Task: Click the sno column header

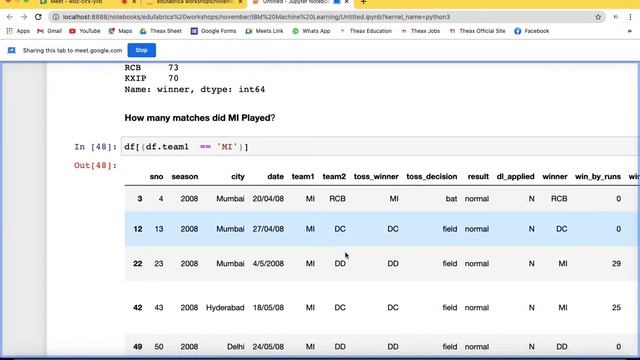Action: (156, 177)
